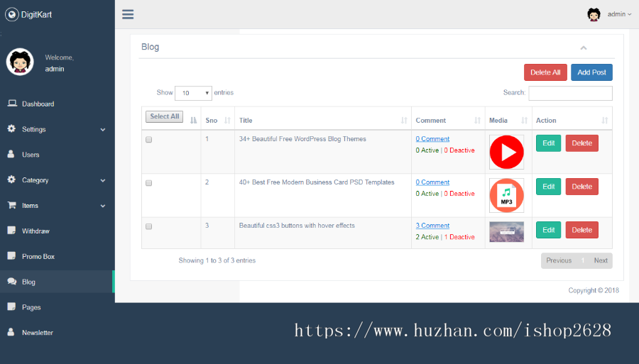Open the css3 buttons post image thumbnail
Image resolution: width=639 pixels, height=364 pixels.
click(x=506, y=232)
